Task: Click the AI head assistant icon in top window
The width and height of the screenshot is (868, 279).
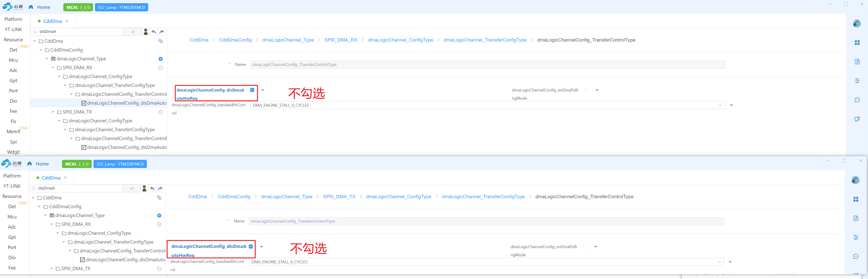Action: click(857, 119)
